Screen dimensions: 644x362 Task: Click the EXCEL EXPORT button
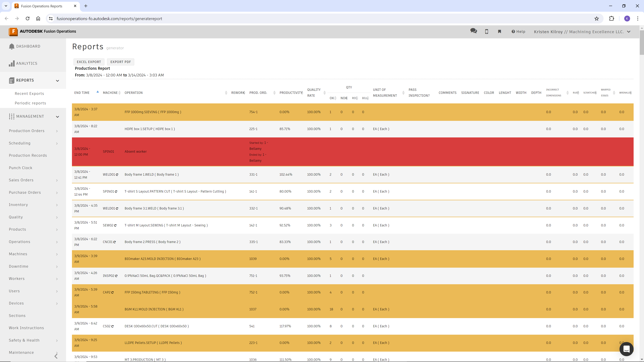89,62
